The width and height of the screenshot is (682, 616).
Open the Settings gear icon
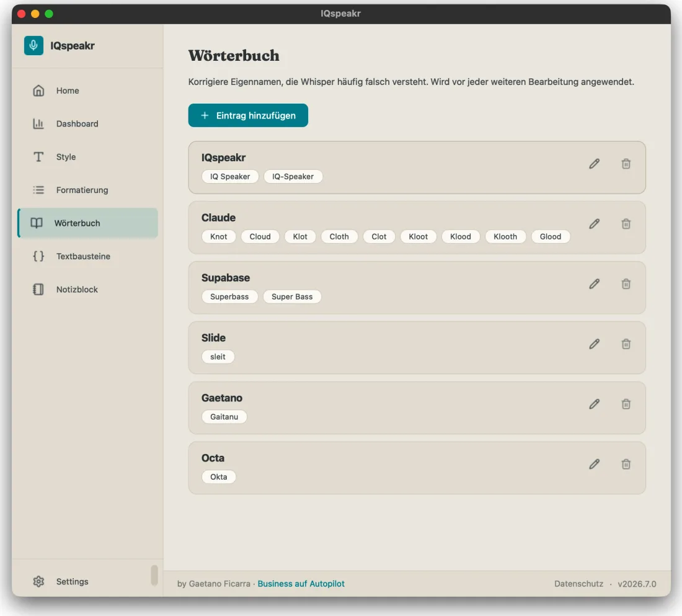[x=38, y=582]
